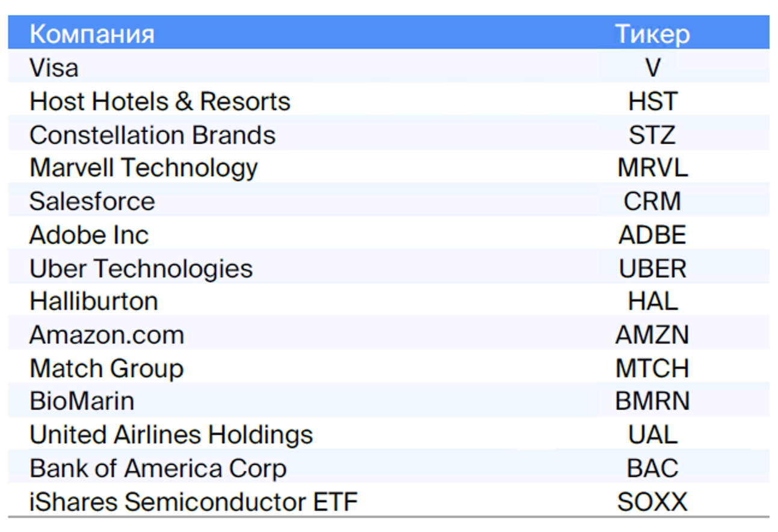Click the Marvell Technology cell
The height and width of the screenshot is (532, 778).
tap(143, 168)
